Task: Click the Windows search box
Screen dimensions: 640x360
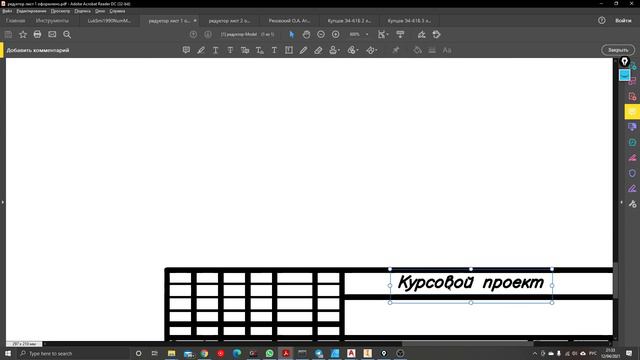Action: pyautogui.click(x=74, y=353)
